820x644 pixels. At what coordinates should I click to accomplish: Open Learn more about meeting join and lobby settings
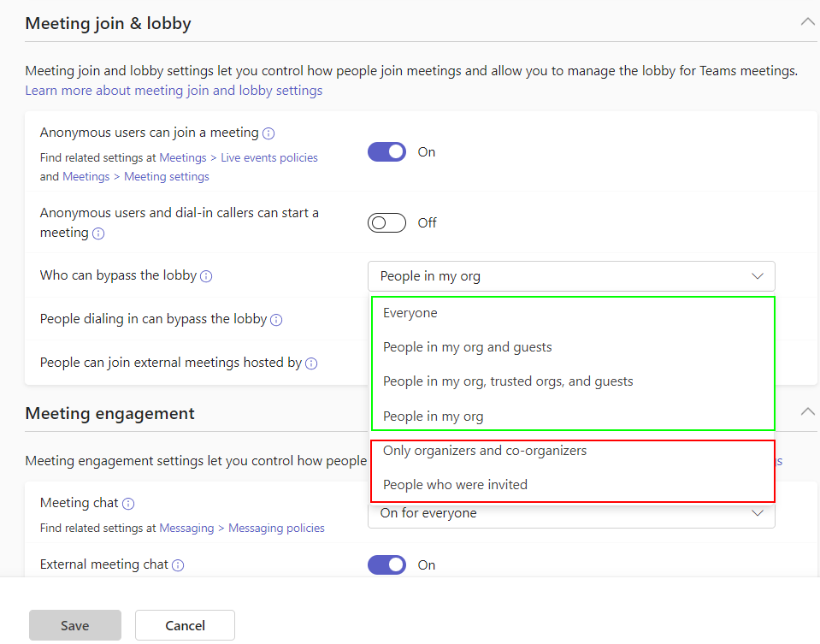[174, 91]
